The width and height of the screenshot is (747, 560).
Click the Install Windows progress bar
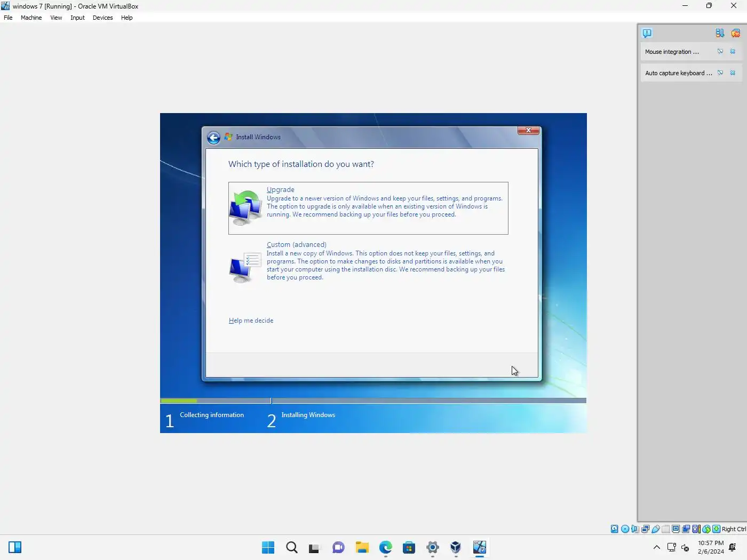point(373,401)
